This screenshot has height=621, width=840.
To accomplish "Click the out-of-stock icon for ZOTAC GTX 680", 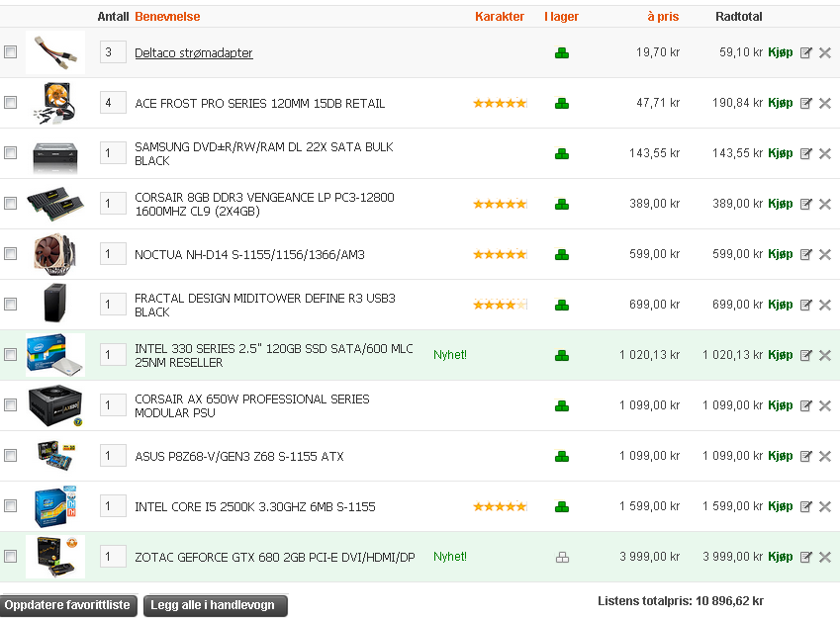I will coord(562,558).
